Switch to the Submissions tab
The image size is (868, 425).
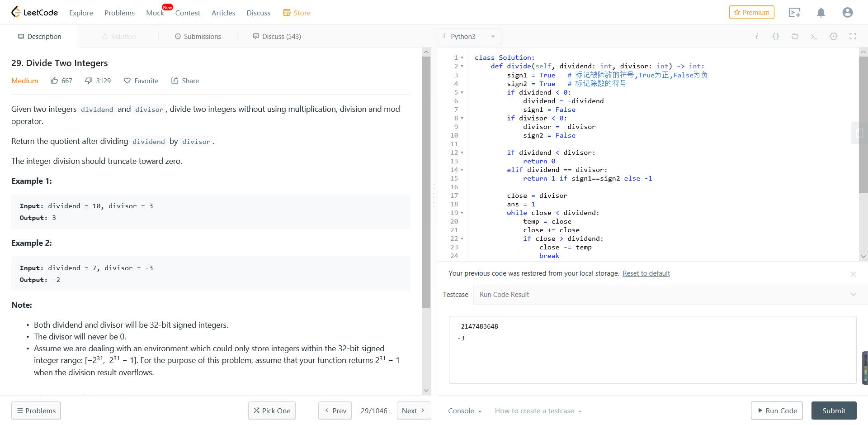(198, 36)
